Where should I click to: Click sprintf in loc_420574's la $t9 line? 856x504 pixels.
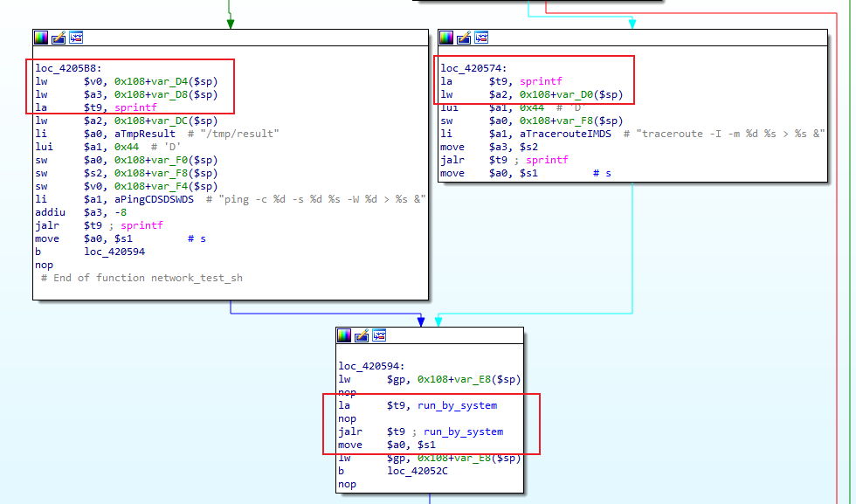pyautogui.click(x=541, y=81)
